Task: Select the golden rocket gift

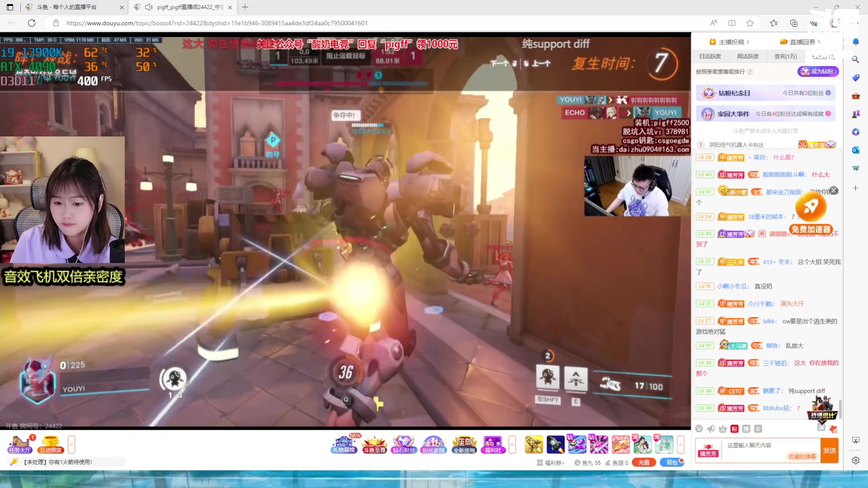Action: 533,444
